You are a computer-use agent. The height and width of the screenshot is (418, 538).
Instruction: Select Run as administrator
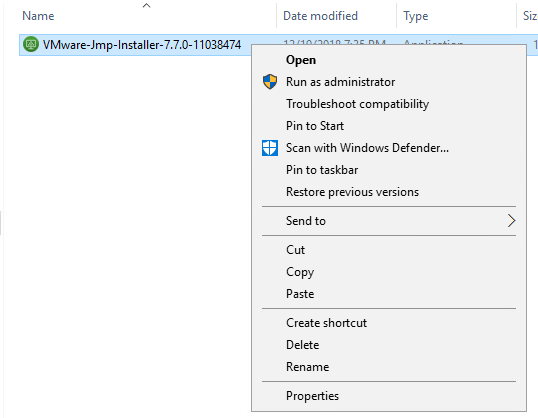(389, 82)
